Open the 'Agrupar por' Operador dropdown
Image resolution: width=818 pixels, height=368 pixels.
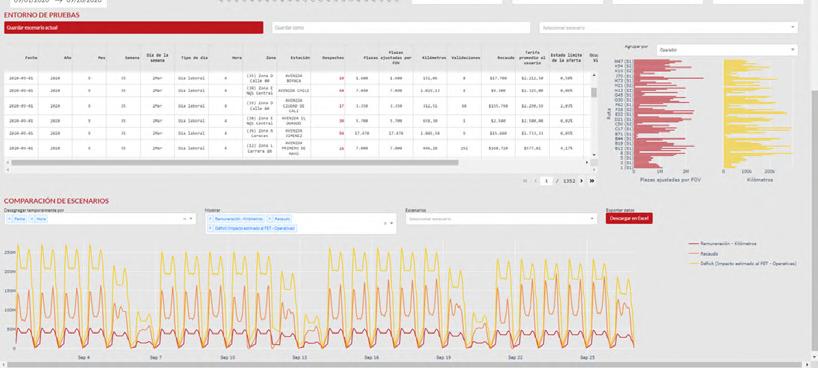[727, 50]
